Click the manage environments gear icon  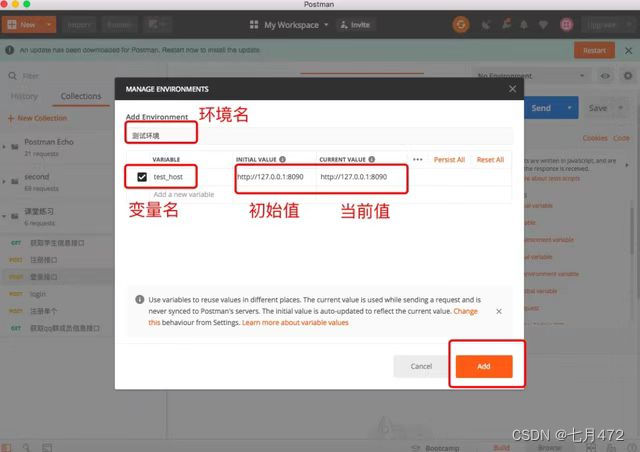pos(628,76)
